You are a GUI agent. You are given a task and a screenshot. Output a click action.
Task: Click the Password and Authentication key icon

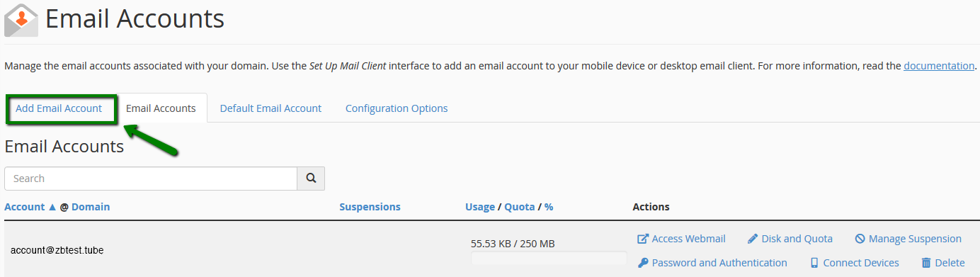tap(643, 263)
